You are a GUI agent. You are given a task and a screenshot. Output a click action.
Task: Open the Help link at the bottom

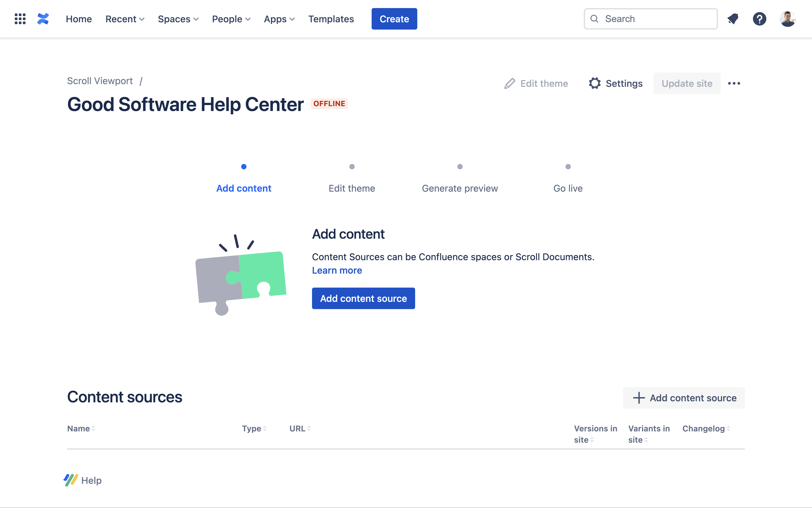point(91,481)
